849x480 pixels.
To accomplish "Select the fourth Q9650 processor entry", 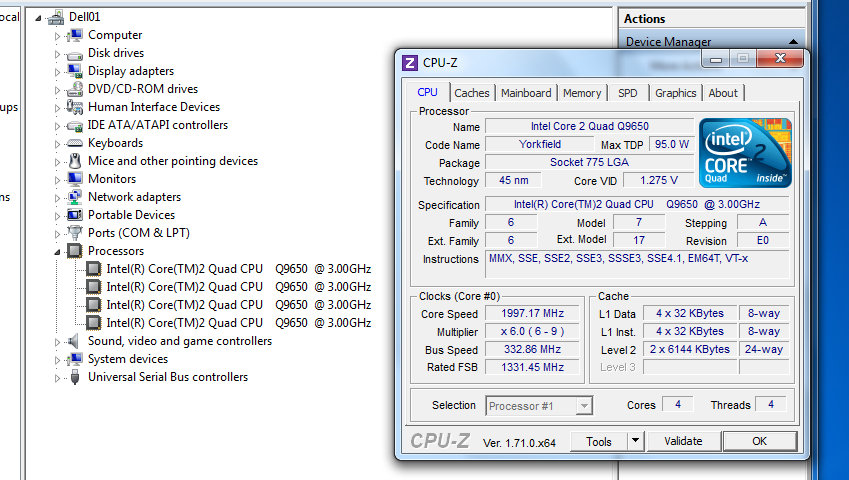I will coord(239,323).
